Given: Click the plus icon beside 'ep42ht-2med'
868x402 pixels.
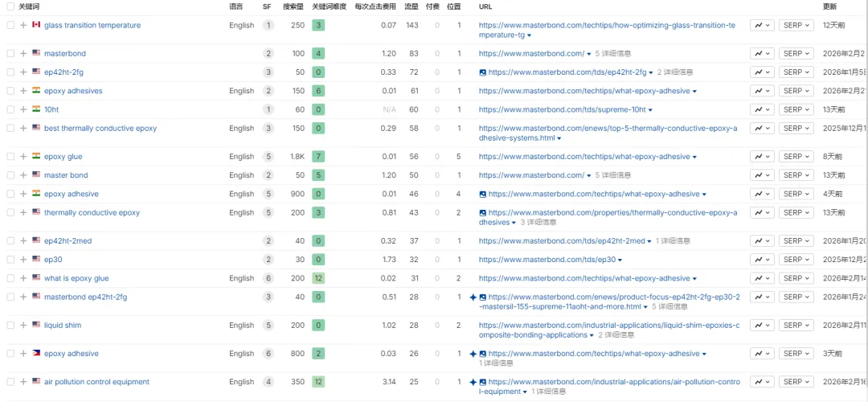Looking at the screenshot, I should coord(23,241).
